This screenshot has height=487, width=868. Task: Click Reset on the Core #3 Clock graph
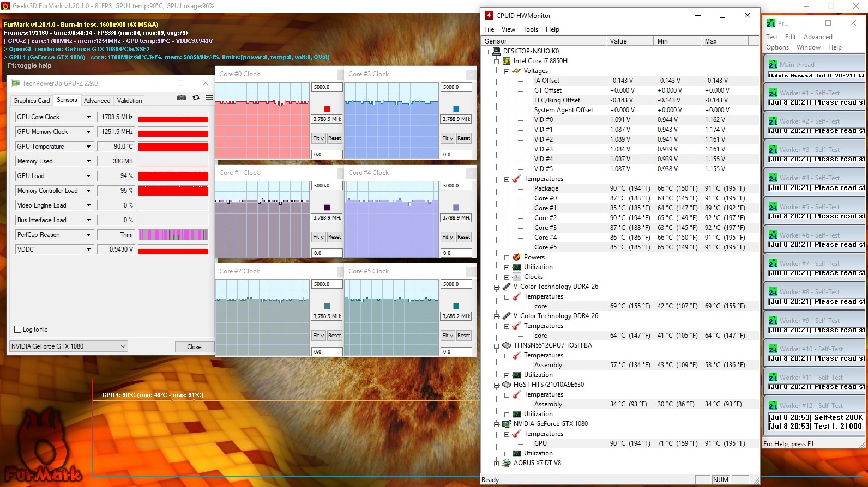point(464,138)
